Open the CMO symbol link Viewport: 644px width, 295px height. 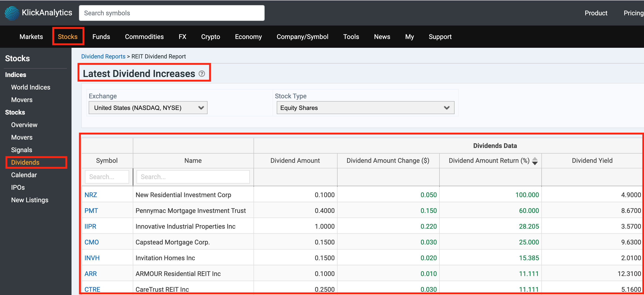pyautogui.click(x=91, y=242)
